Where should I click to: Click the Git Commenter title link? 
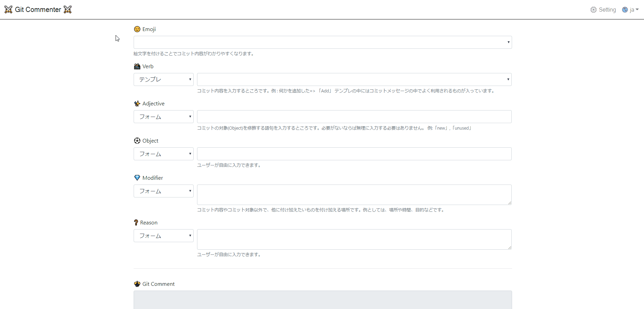tap(38, 10)
